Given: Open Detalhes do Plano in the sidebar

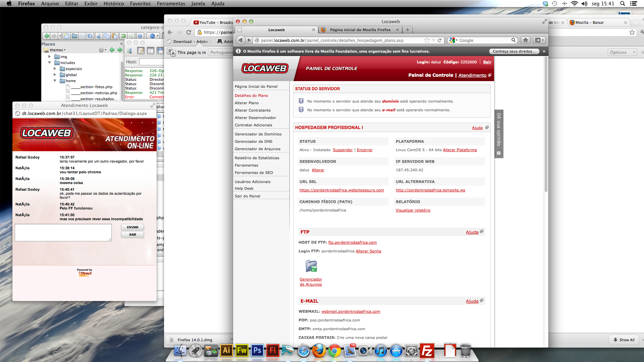Looking at the screenshot, I should tap(251, 96).
